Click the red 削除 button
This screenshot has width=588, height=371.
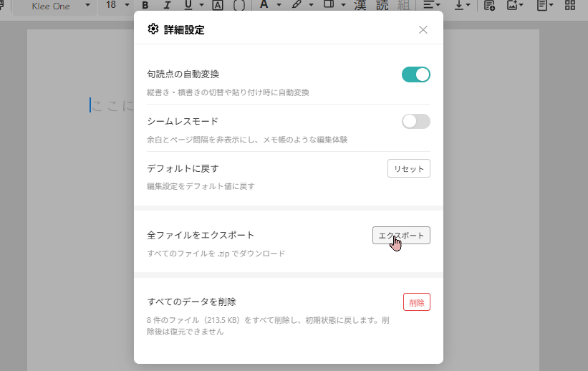coord(417,302)
